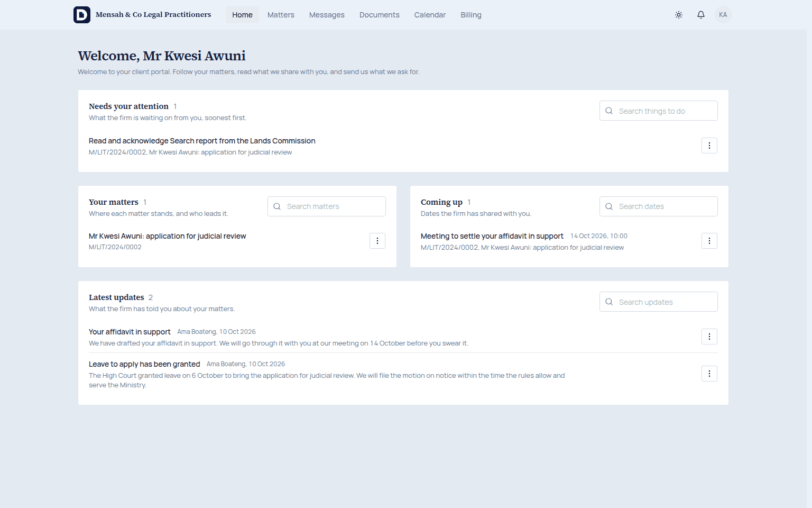Open options menu for the judicial review matter
Viewport: 812px width, 508px height.
[x=377, y=241]
